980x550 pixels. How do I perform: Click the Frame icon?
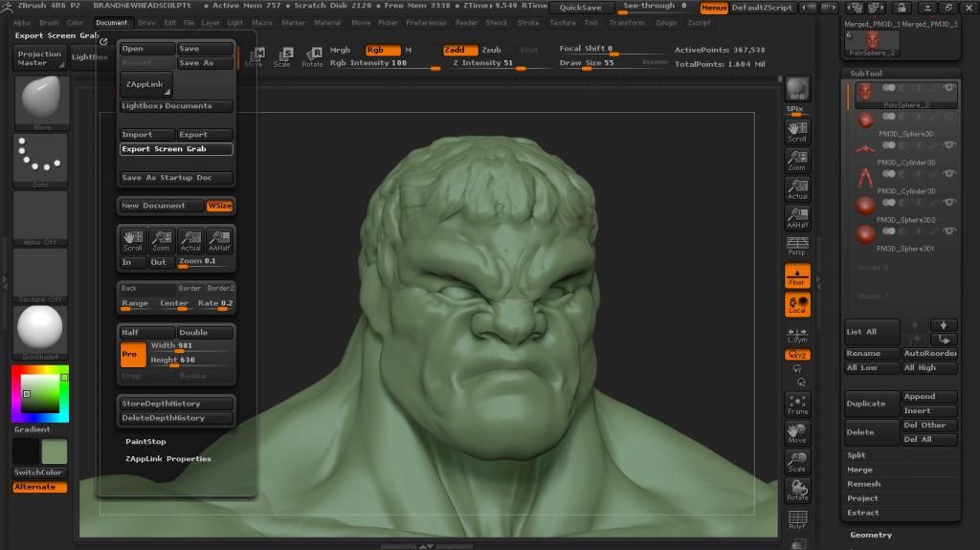797,405
